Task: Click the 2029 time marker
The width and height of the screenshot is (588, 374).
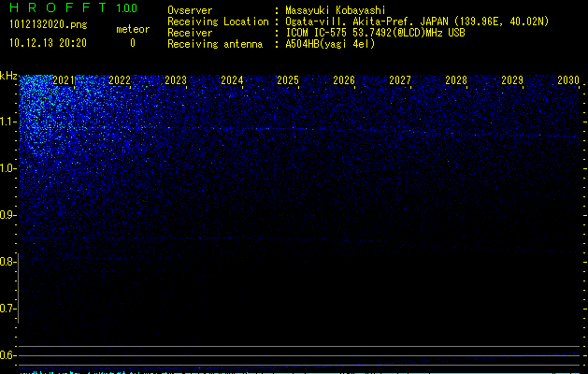Action: pos(512,80)
